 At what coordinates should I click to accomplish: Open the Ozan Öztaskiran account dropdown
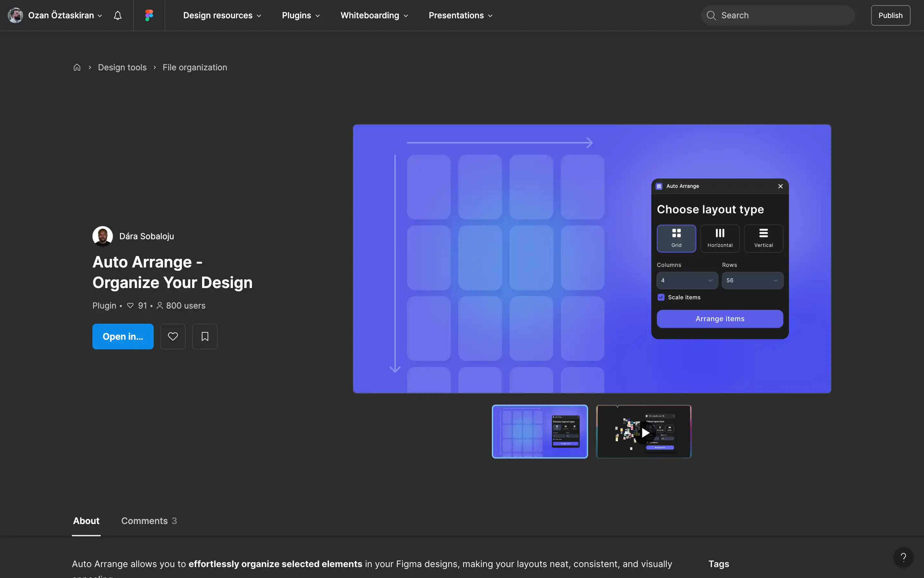65,15
